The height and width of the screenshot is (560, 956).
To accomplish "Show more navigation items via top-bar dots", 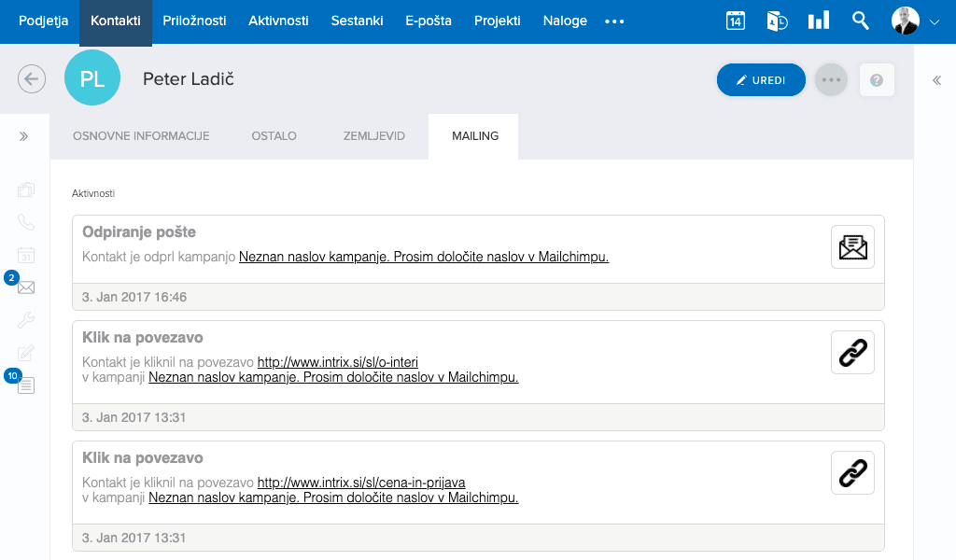I will (614, 21).
